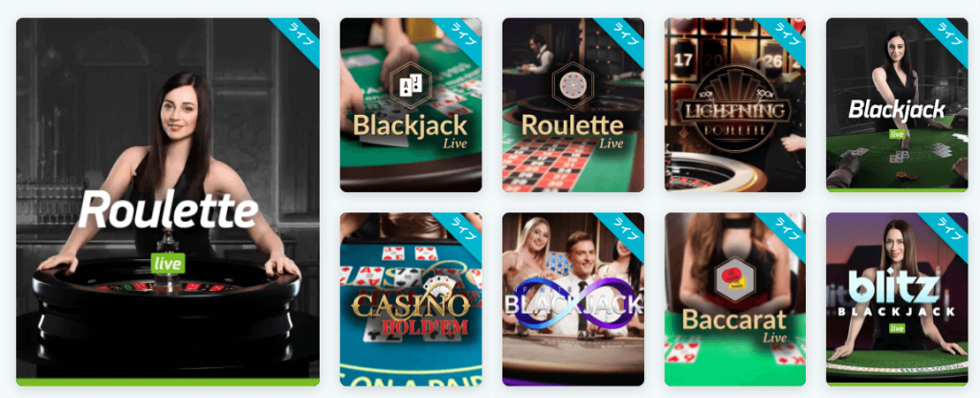The width and height of the screenshot is (980, 398).
Task: Launch the Casino Hold'em game
Action: (x=411, y=299)
